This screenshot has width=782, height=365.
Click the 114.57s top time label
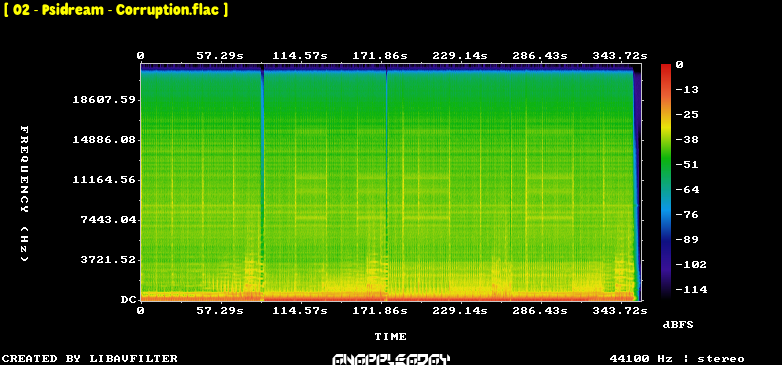(x=300, y=55)
